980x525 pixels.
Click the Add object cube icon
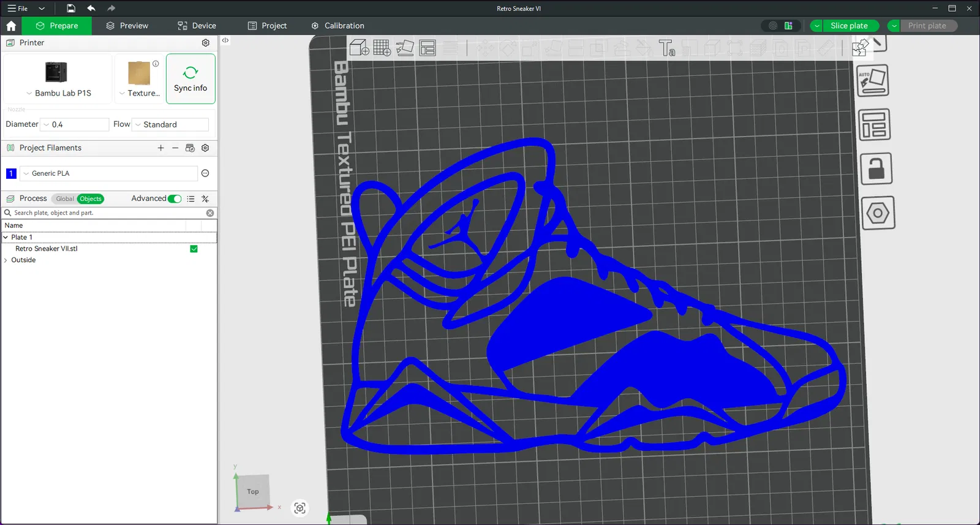click(360, 48)
